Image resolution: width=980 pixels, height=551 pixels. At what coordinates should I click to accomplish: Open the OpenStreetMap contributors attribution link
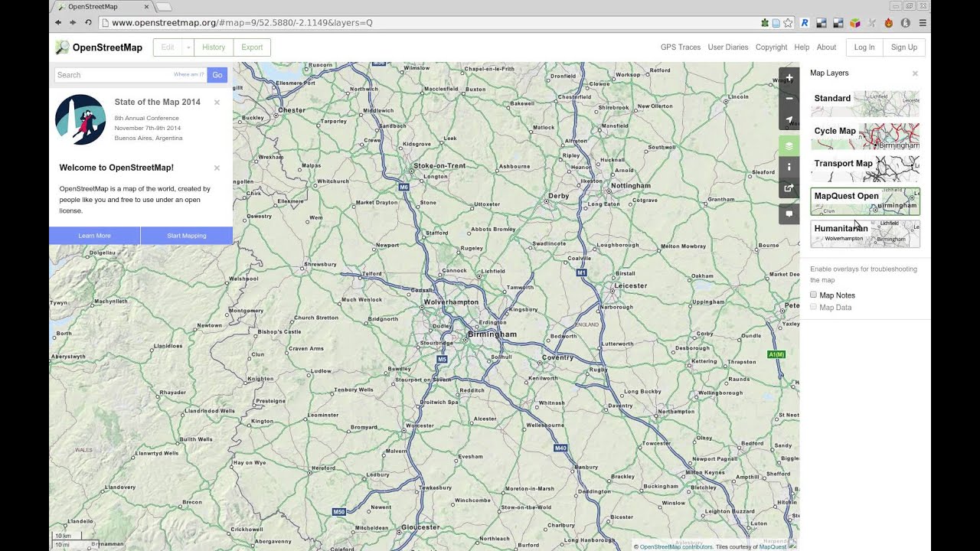(x=676, y=546)
